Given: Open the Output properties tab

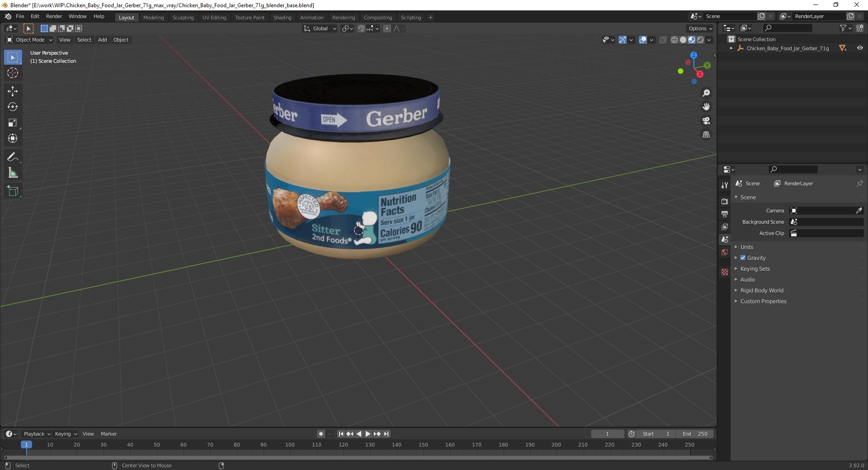Looking at the screenshot, I should point(725,214).
